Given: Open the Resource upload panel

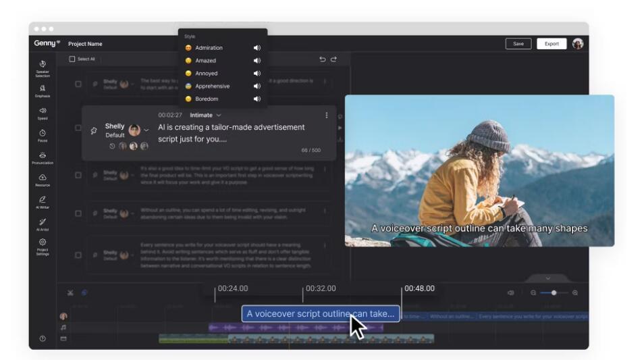Looking at the screenshot, I should coord(43,180).
